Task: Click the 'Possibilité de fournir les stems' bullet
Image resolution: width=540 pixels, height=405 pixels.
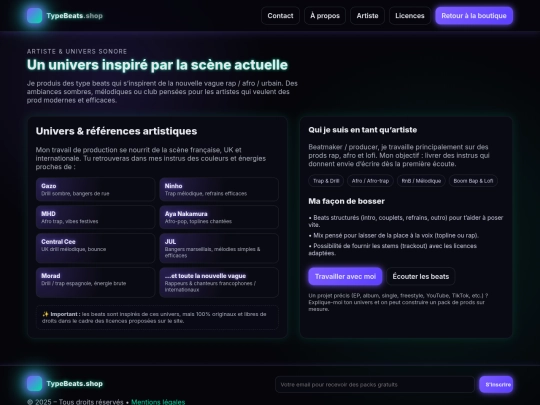Action: point(393,249)
